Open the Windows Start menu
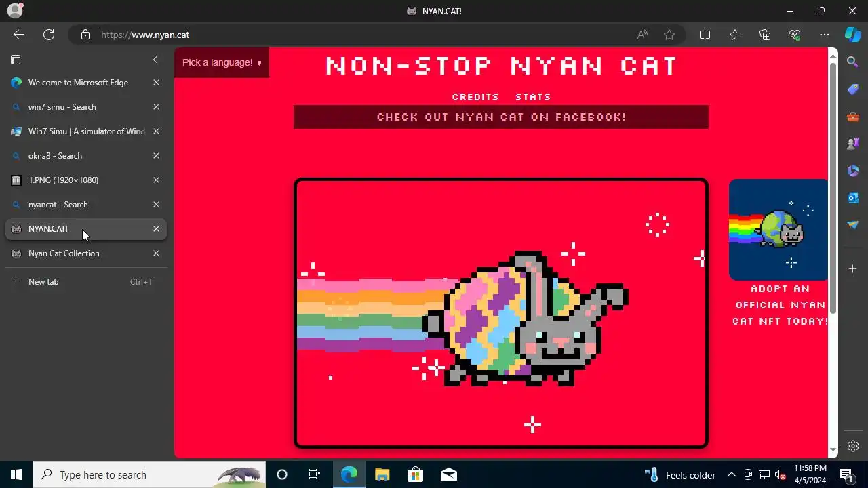Image resolution: width=868 pixels, height=488 pixels. tap(16, 474)
